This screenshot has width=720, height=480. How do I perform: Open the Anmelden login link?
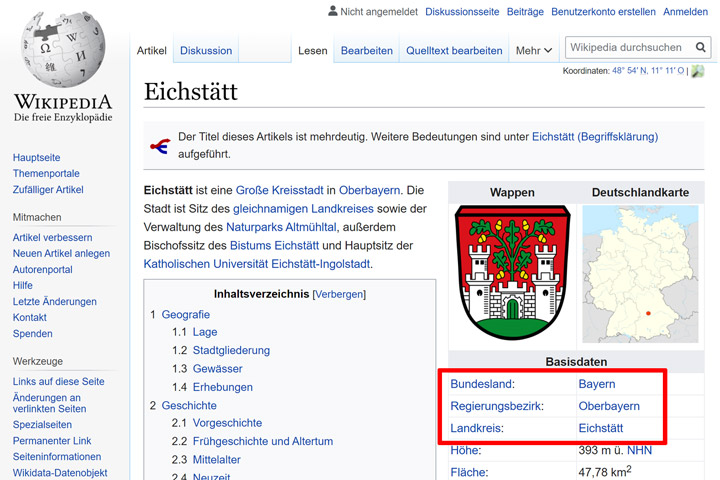tap(685, 12)
